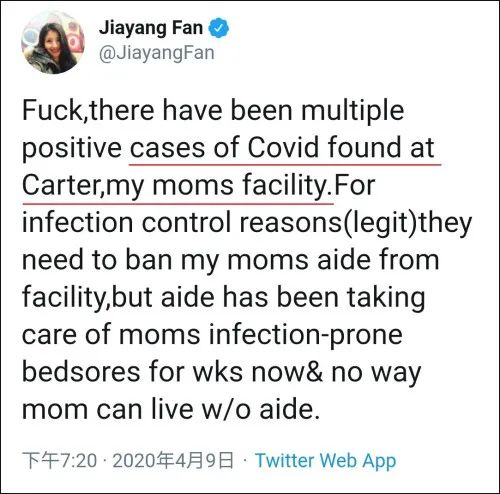Click the 下午7:20 timestamp
Viewport: 500px width, 494px height.
60,460
